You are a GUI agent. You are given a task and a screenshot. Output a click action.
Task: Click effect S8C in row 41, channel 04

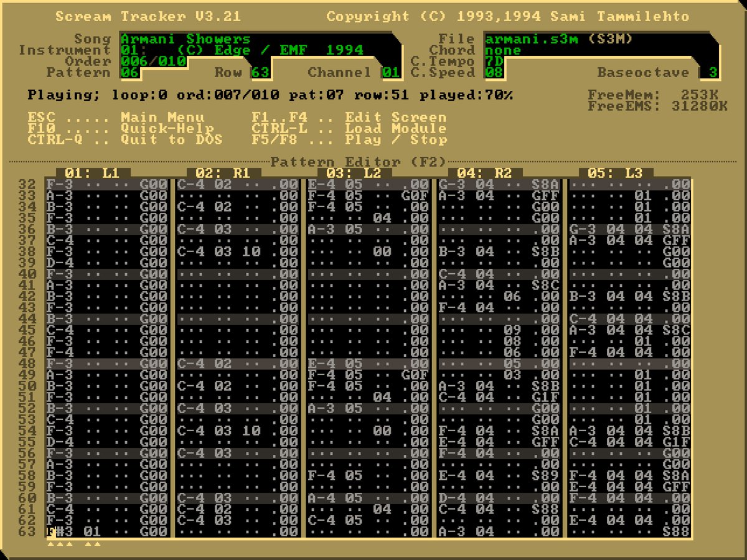point(545,285)
